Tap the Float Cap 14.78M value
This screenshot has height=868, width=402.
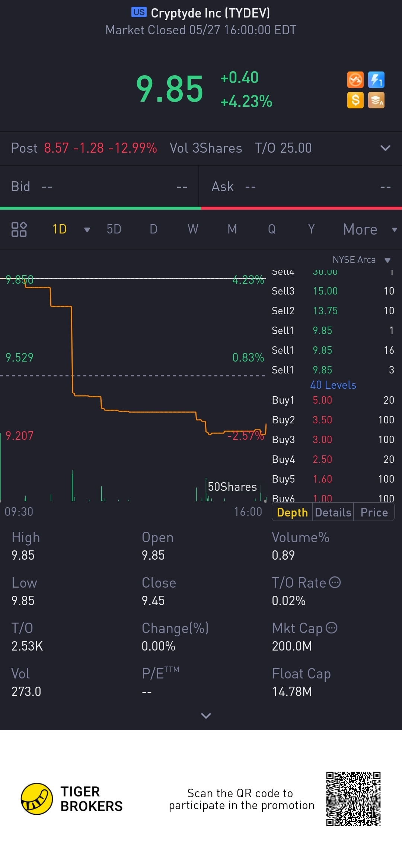click(292, 691)
